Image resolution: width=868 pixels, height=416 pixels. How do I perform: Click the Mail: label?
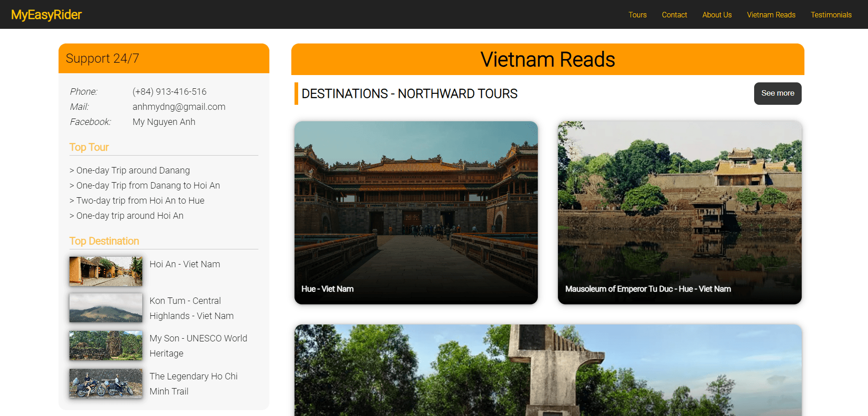point(80,107)
